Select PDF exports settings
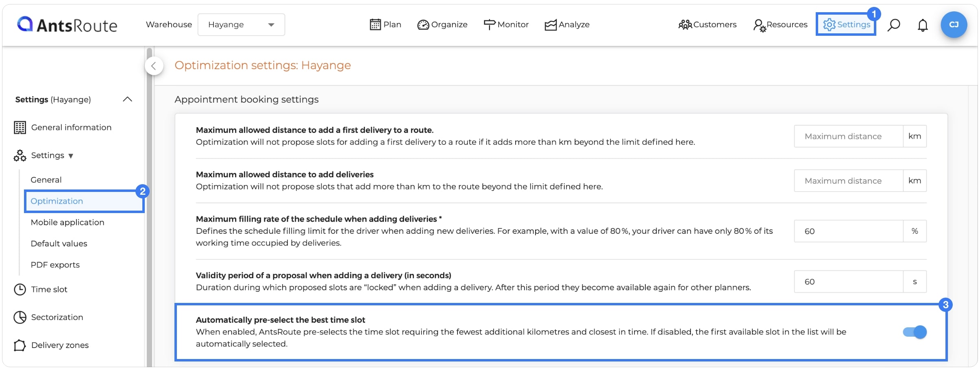 pyautogui.click(x=55, y=265)
